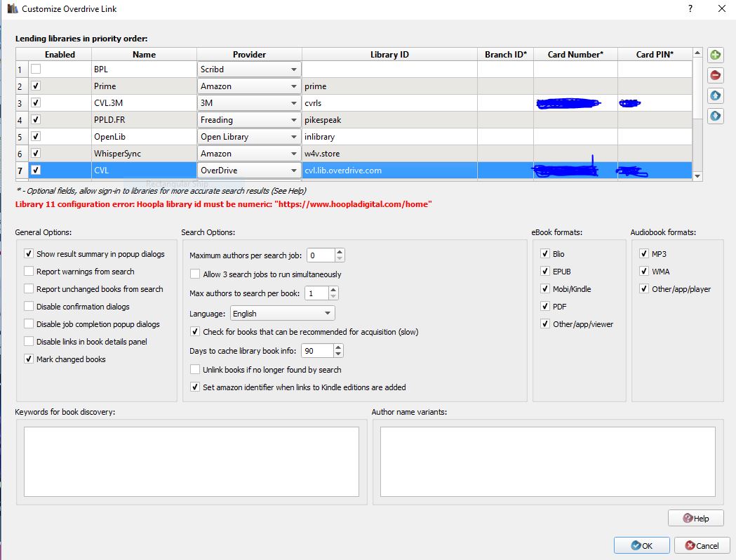
Task: Click the Author name variants text box
Action: [x=548, y=462]
